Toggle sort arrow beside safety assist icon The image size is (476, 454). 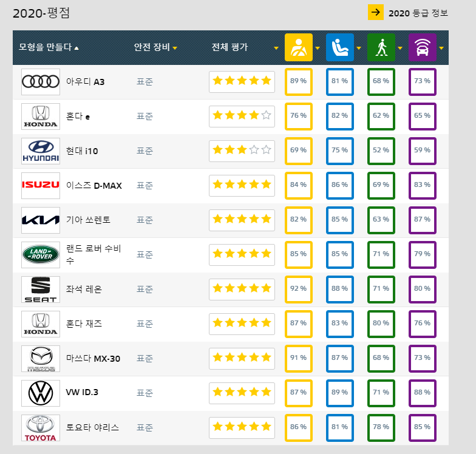pyautogui.click(x=441, y=48)
